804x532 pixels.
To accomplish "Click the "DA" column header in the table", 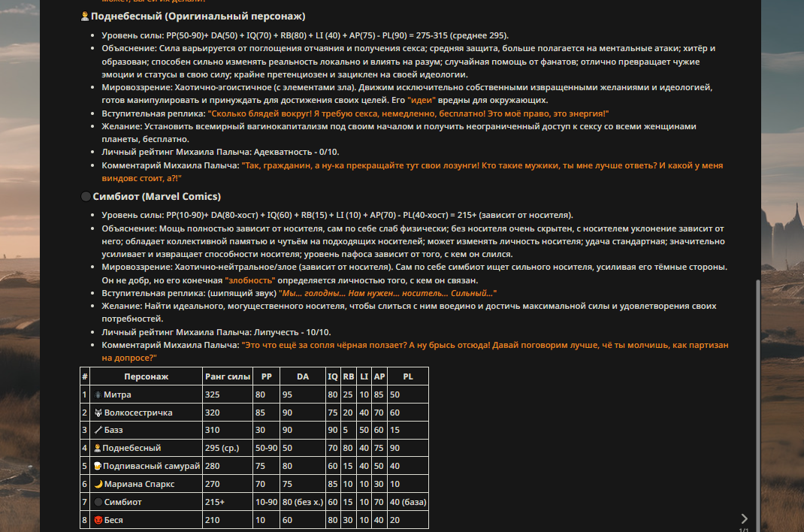I will coord(303,376).
